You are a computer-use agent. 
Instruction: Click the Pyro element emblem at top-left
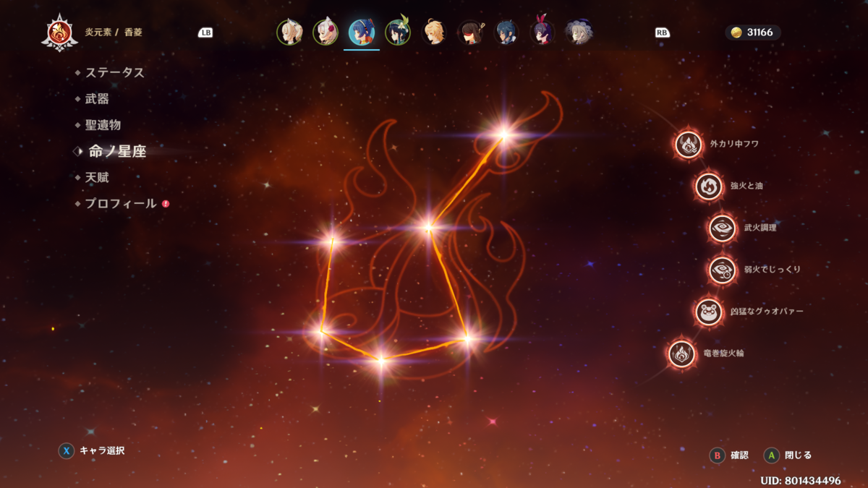click(x=59, y=33)
